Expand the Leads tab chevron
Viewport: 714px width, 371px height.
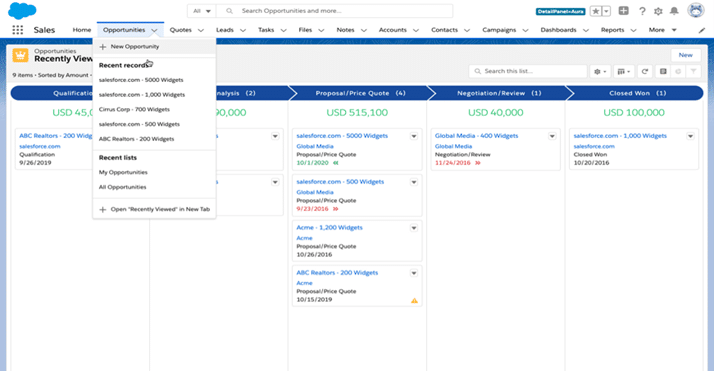243,30
